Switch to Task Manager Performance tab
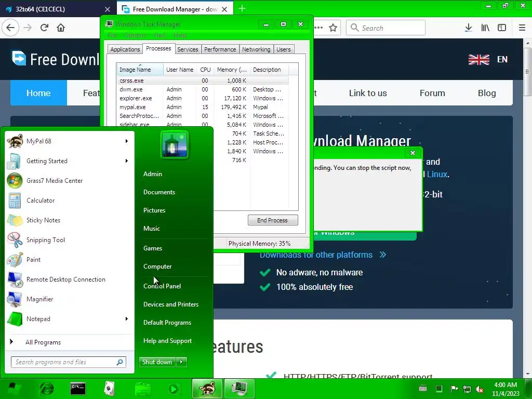 pos(220,49)
